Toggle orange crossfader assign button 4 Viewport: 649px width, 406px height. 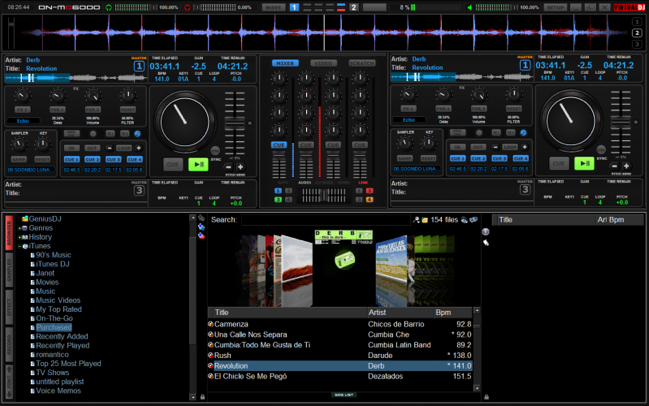point(370,199)
